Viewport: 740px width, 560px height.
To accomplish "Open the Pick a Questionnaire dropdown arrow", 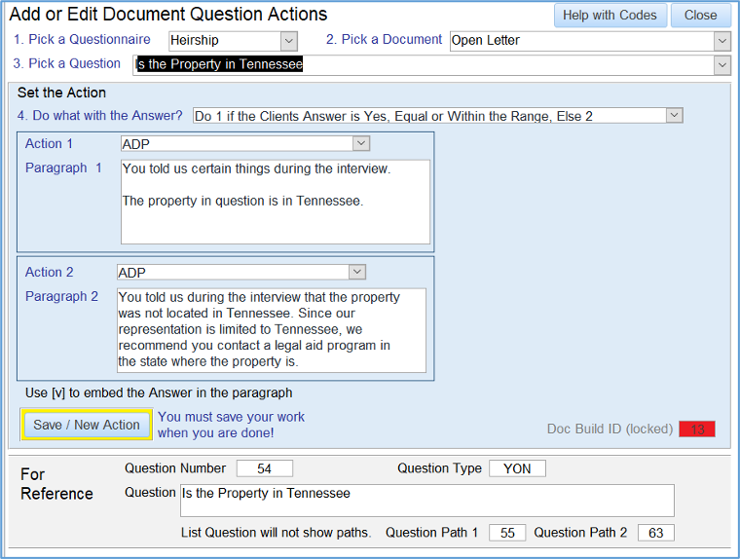I will pos(288,41).
